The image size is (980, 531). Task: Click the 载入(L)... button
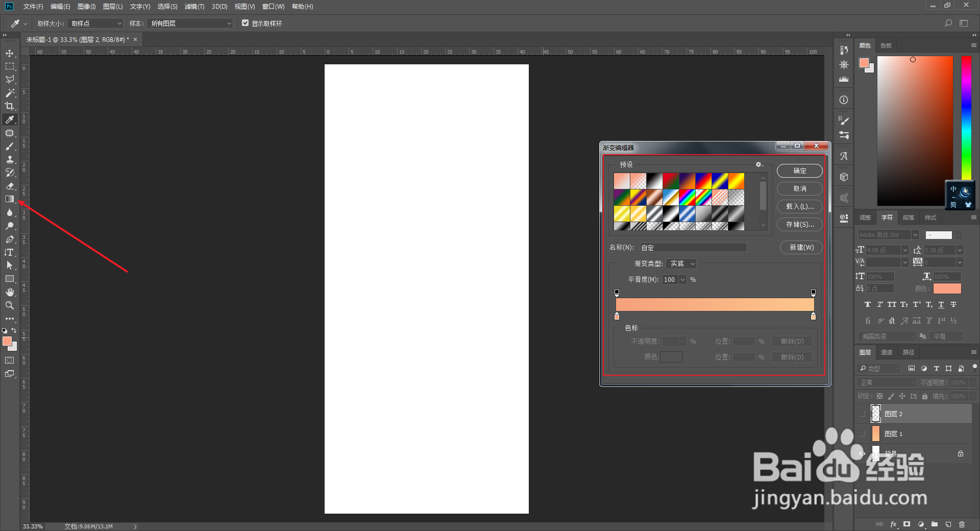[800, 207]
